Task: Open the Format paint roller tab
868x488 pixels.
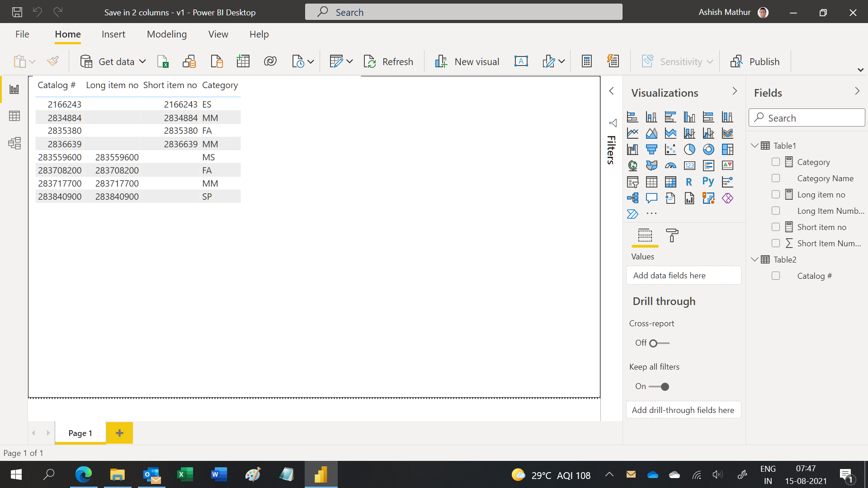Action: 672,235
